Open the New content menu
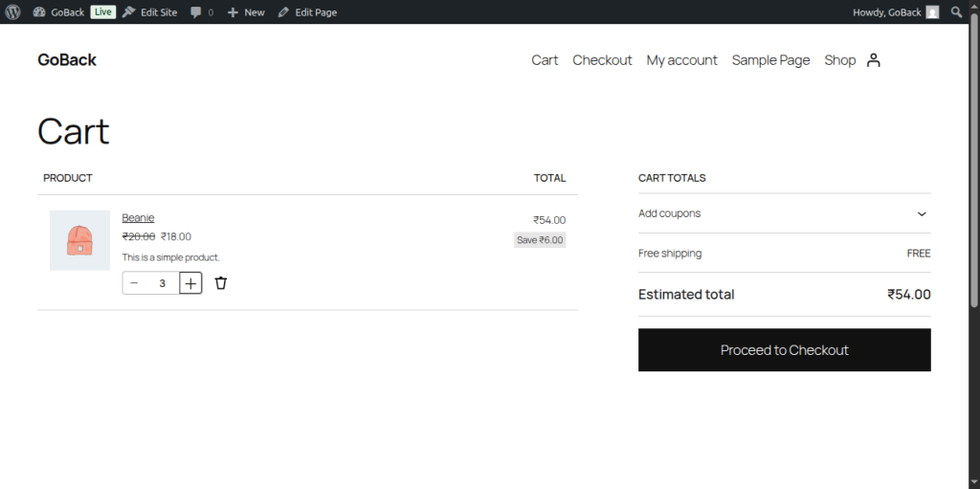The width and height of the screenshot is (980, 489). tap(246, 11)
